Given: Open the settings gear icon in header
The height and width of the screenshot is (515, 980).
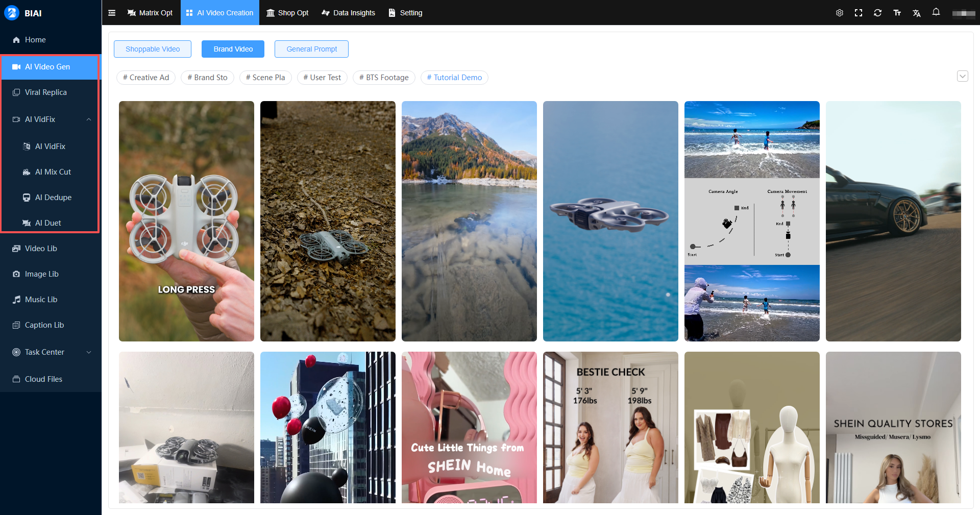Looking at the screenshot, I should click(x=840, y=13).
